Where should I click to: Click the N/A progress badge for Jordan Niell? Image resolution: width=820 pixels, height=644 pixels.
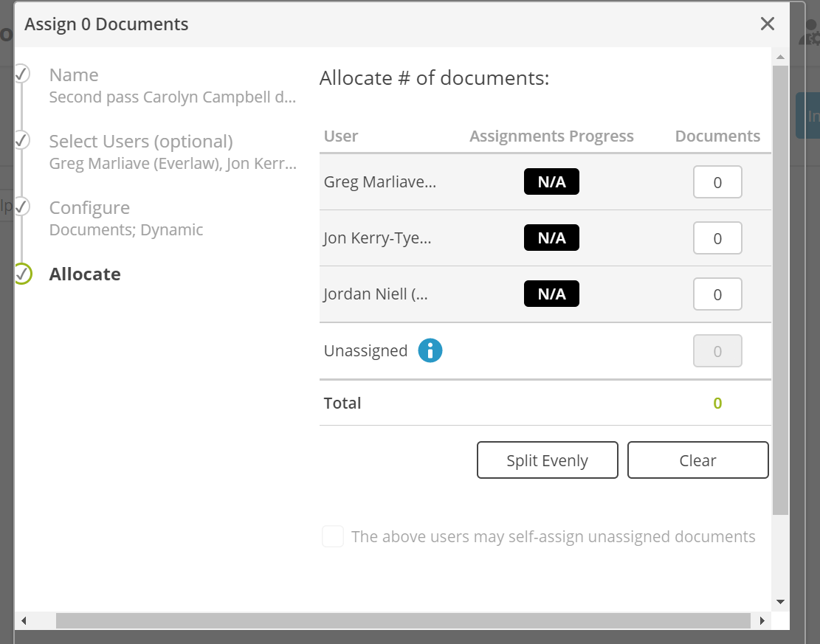coord(552,294)
